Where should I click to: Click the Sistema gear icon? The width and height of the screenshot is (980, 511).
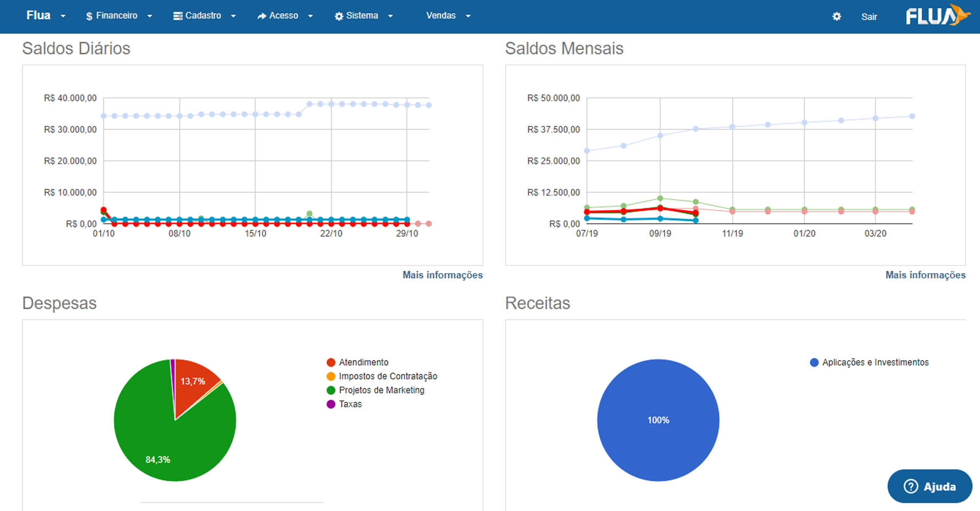point(339,16)
